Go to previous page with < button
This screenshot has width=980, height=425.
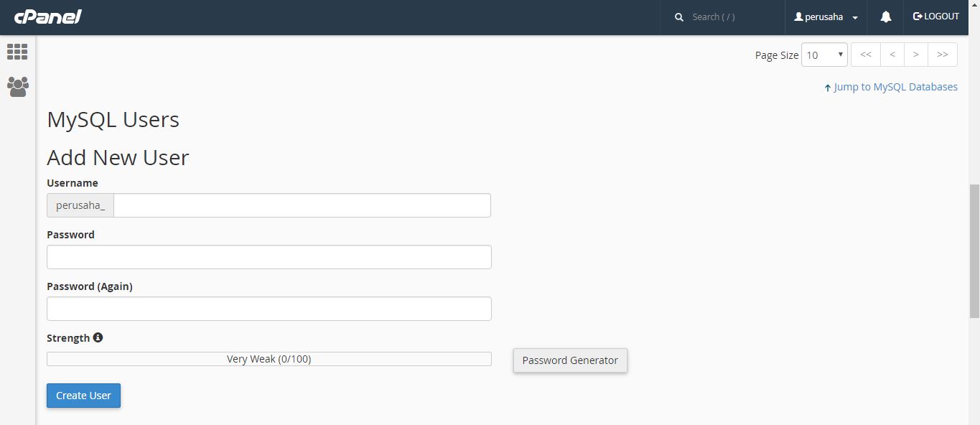(892, 55)
